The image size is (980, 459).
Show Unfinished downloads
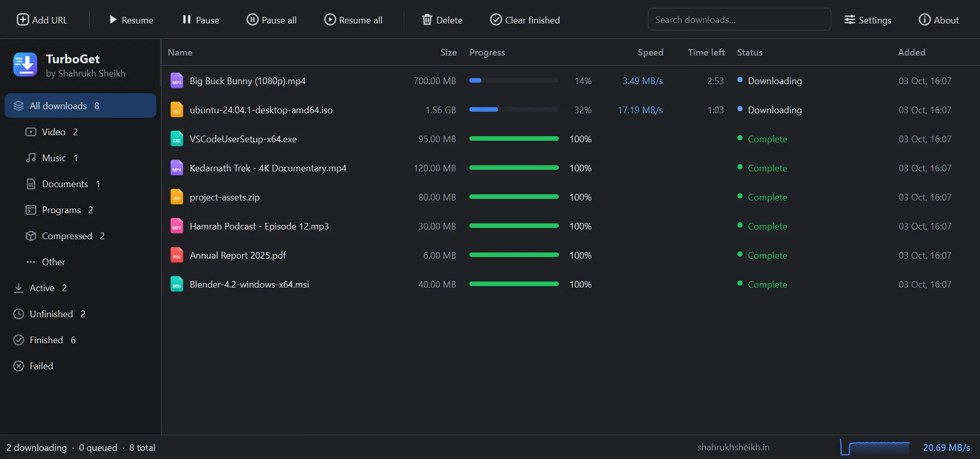click(81, 314)
